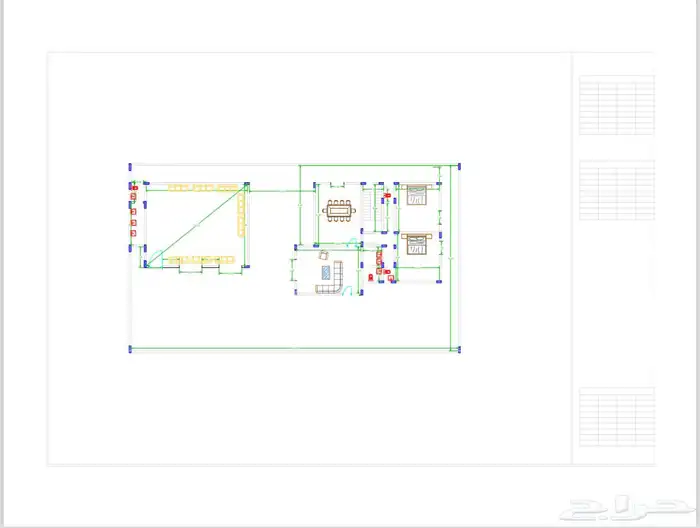Click the bottom title block table

pyautogui.click(x=617, y=418)
